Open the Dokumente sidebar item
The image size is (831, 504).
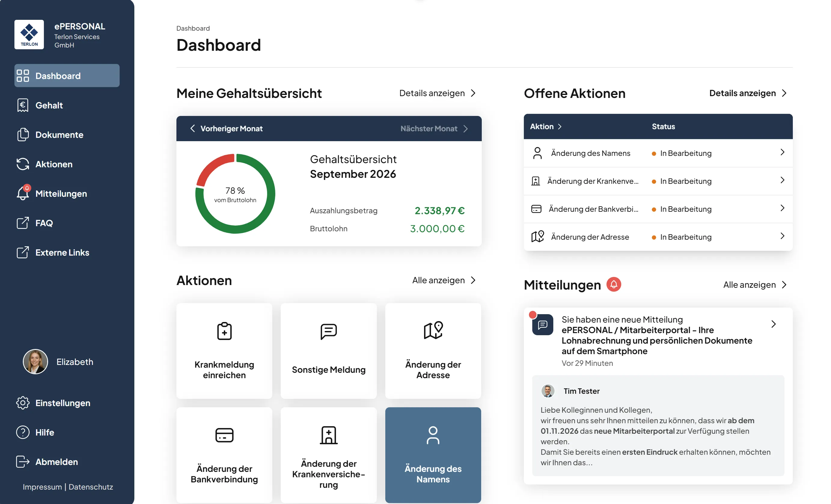tap(67, 135)
